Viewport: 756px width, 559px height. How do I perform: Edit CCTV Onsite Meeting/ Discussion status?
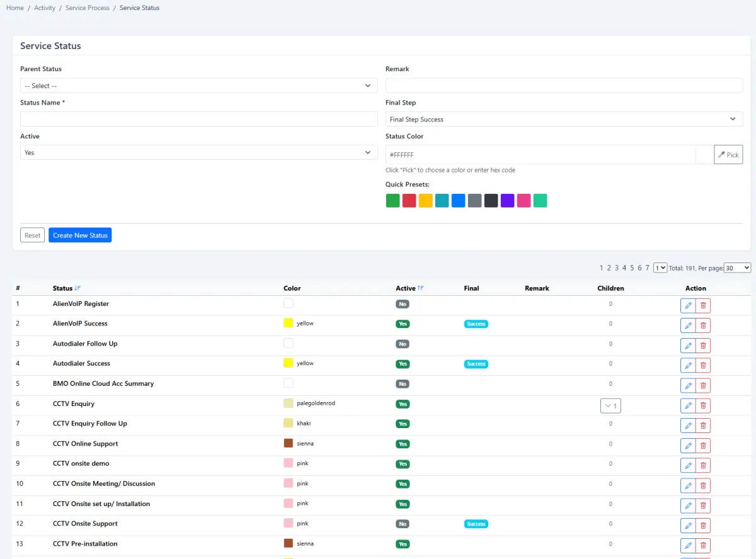pos(688,486)
